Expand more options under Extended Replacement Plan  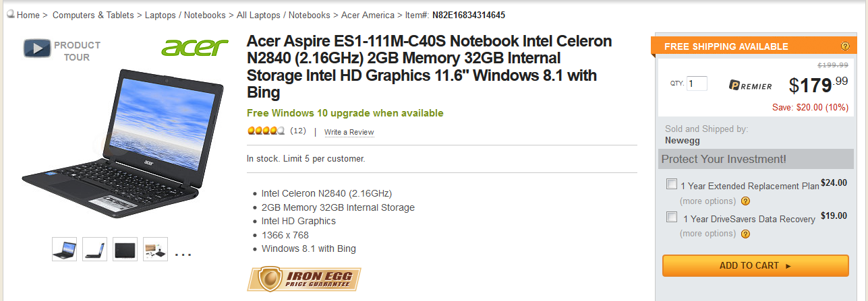point(707,201)
